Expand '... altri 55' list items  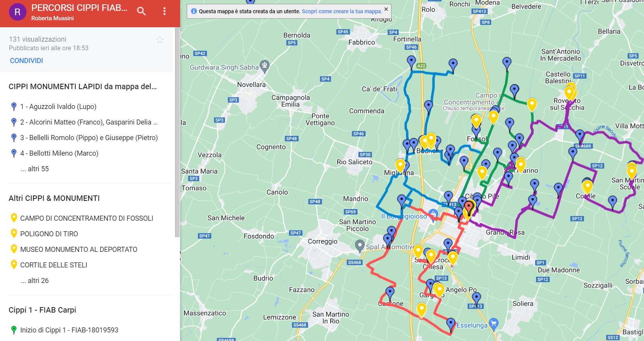(35, 169)
